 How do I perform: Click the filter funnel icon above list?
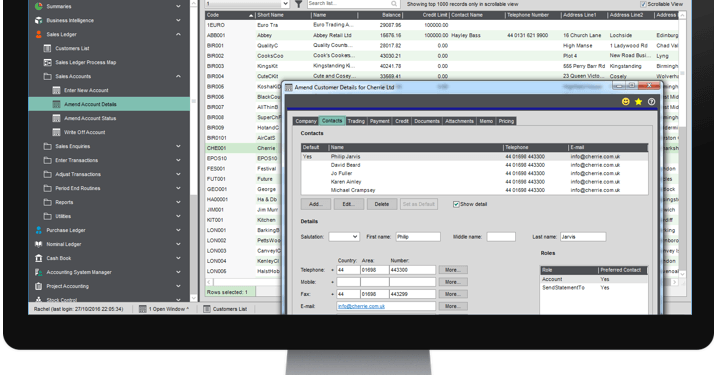pyautogui.click(x=299, y=4)
